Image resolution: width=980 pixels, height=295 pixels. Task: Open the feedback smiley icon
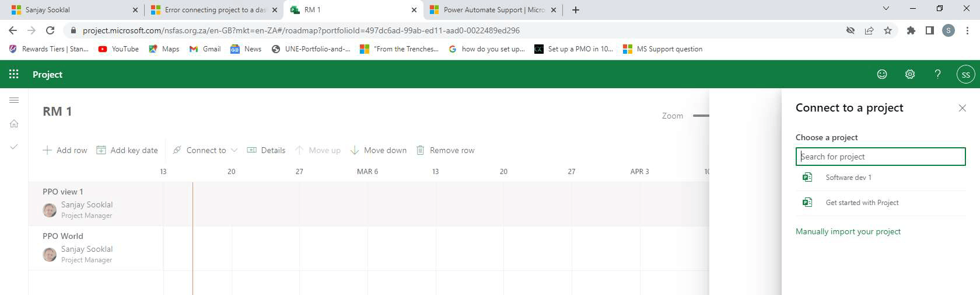point(882,74)
